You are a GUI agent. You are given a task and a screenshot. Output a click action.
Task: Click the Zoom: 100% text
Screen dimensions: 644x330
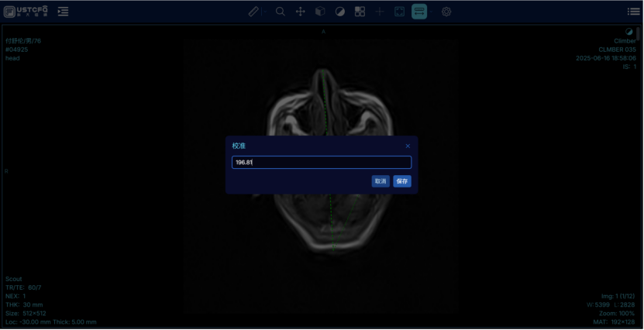point(617,313)
